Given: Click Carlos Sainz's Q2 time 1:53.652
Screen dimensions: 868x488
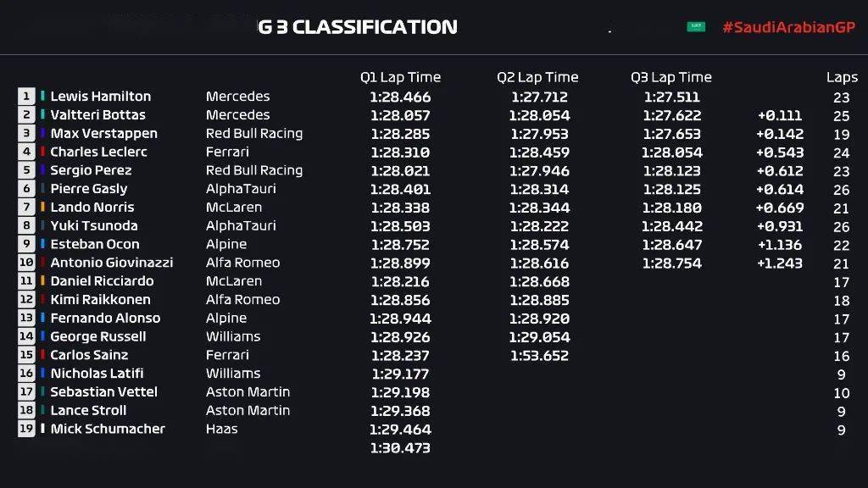Looking at the screenshot, I should [539, 355].
